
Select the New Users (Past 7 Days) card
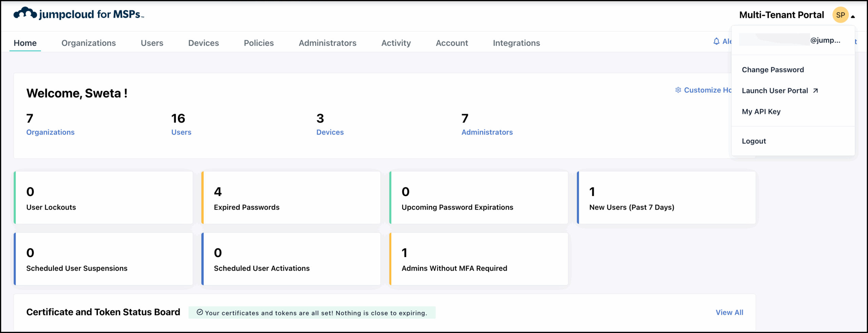click(x=666, y=198)
